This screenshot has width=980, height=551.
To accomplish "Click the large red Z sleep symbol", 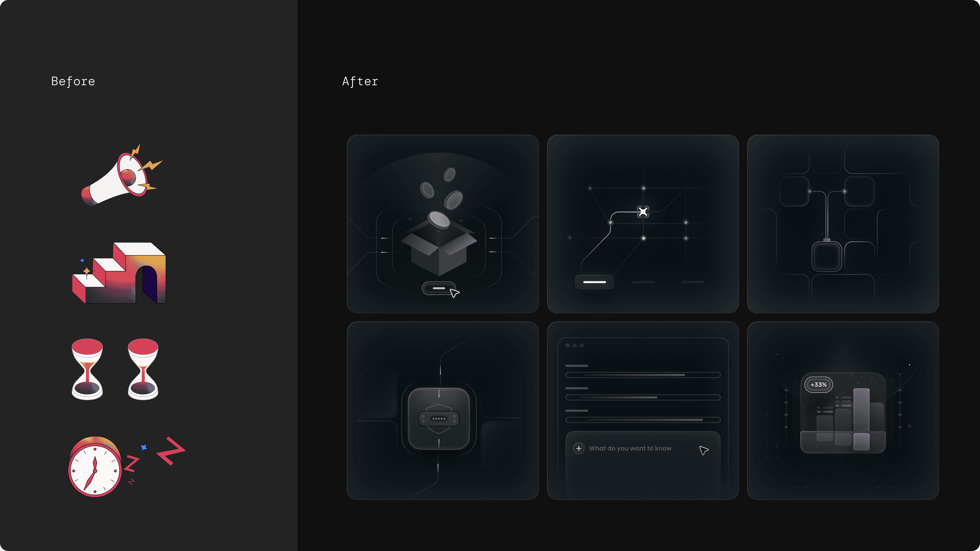I will [171, 451].
